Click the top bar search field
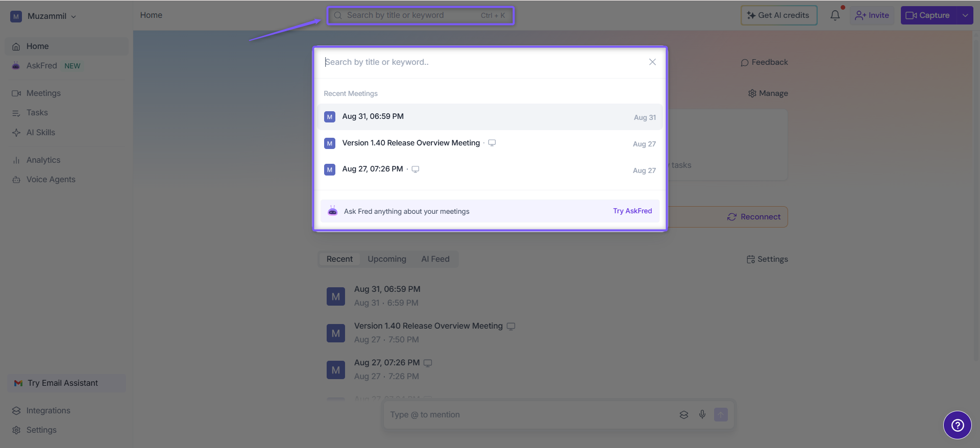The height and width of the screenshot is (448, 980). 421,15
